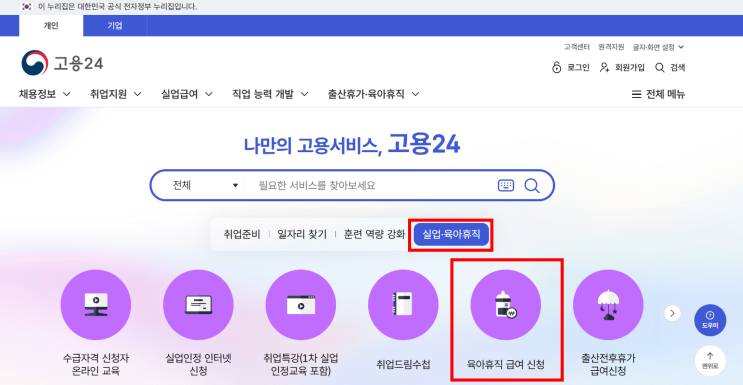
Task: Click the search bar magnifier icon
Action: (x=532, y=185)
